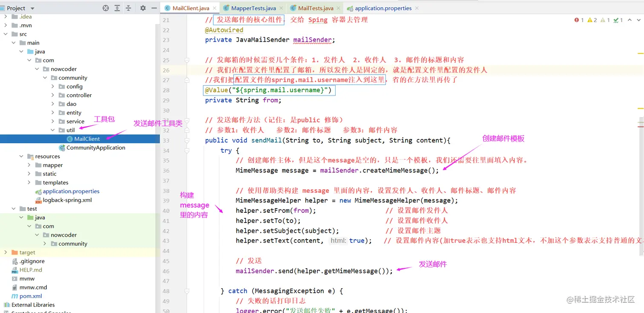Click the sendMail method name
Screen dimensions: 644x313
click(x=267, y=140)
